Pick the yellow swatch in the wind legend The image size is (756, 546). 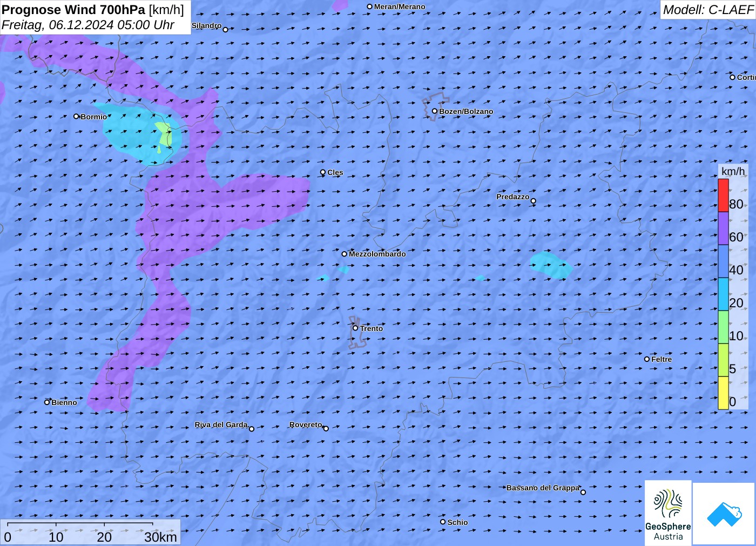723,393
